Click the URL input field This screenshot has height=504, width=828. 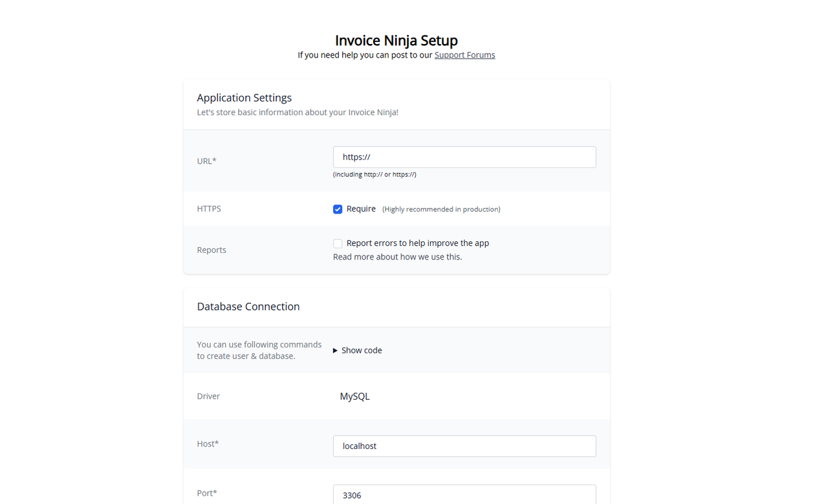(x=464, y=157)
